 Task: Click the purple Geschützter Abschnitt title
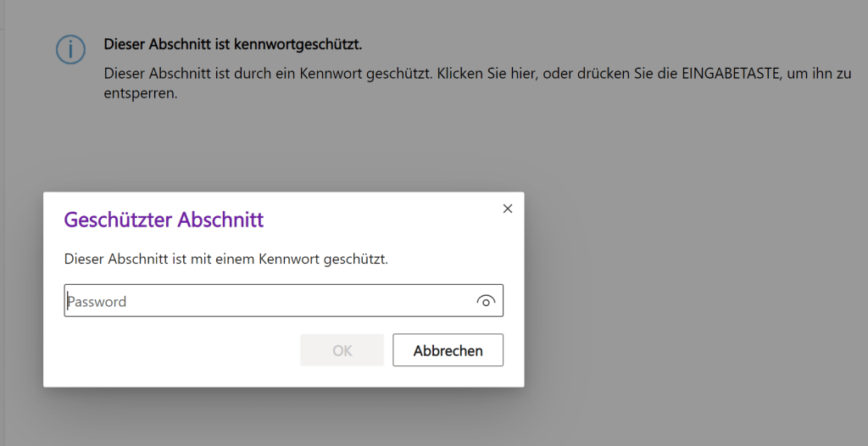[164, 220]
